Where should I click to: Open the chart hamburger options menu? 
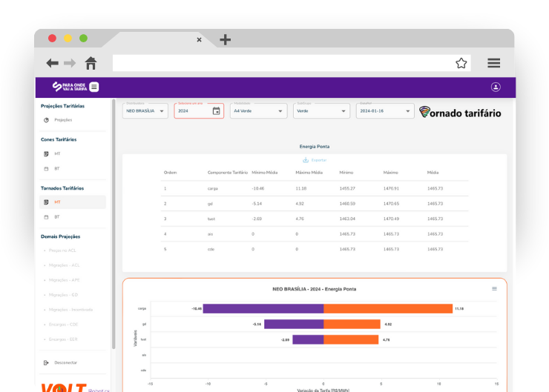pyautogui.click(x=495, y=289)
